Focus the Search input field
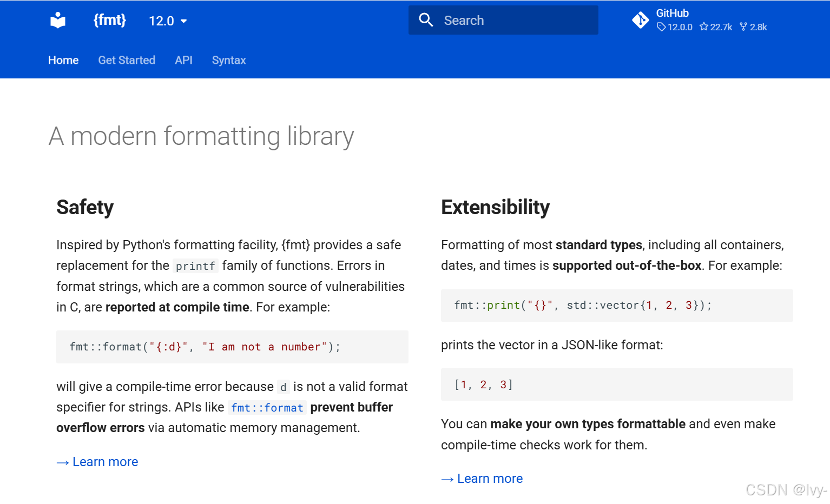830x504 pixels. coord(503,20)
